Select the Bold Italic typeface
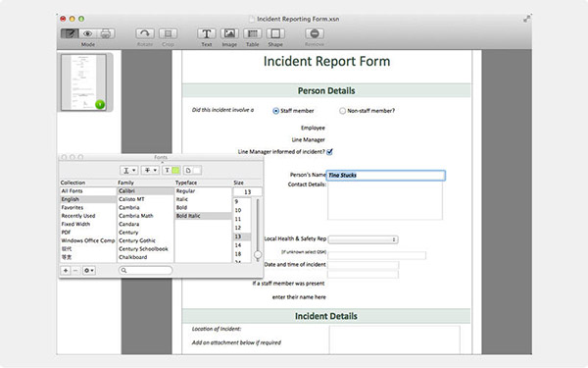 click(203, 216)
